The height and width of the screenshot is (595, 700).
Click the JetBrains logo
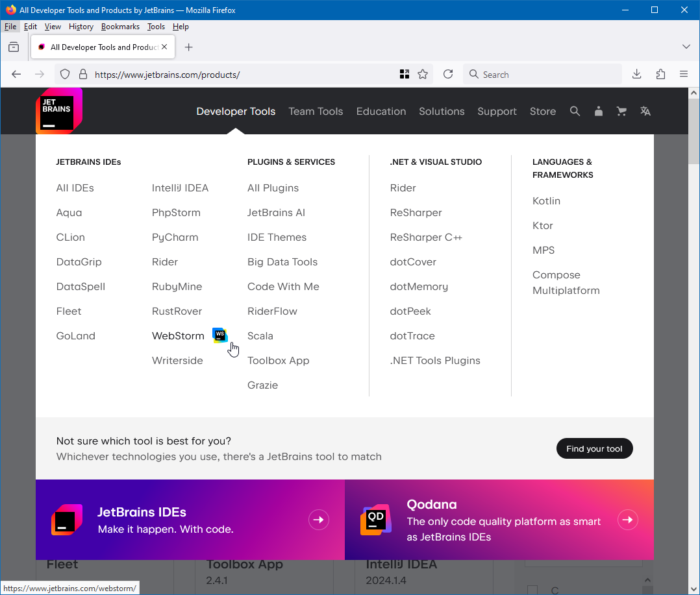point(58,110)
